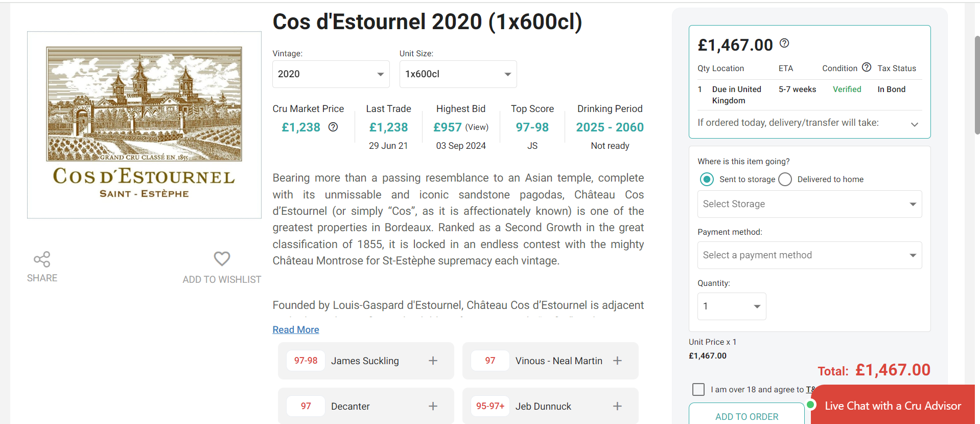Viewport: 980px width, 424px height.
Task: Click the Cos d'Estournel label image
Action: 144,125
